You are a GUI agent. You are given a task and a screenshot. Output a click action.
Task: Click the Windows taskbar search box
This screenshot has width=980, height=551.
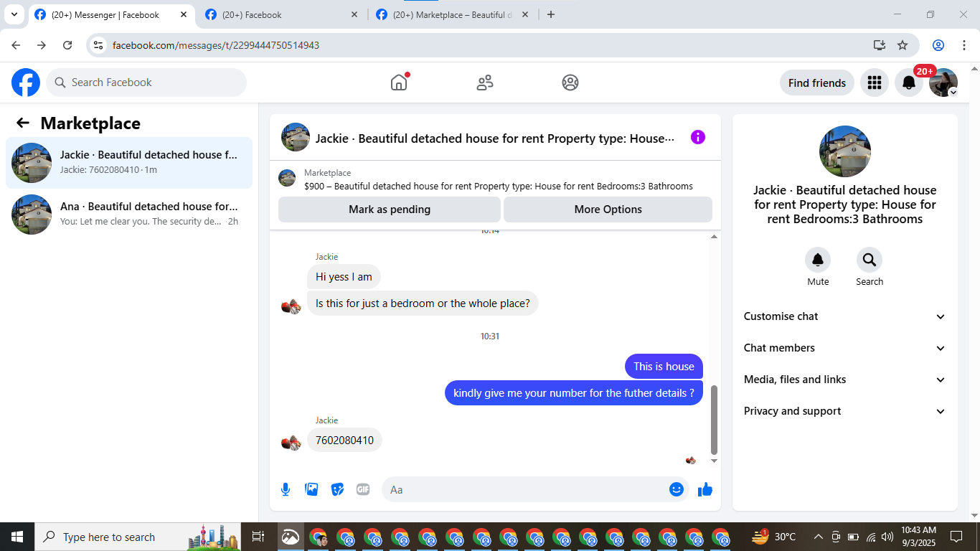pos(136,537)
